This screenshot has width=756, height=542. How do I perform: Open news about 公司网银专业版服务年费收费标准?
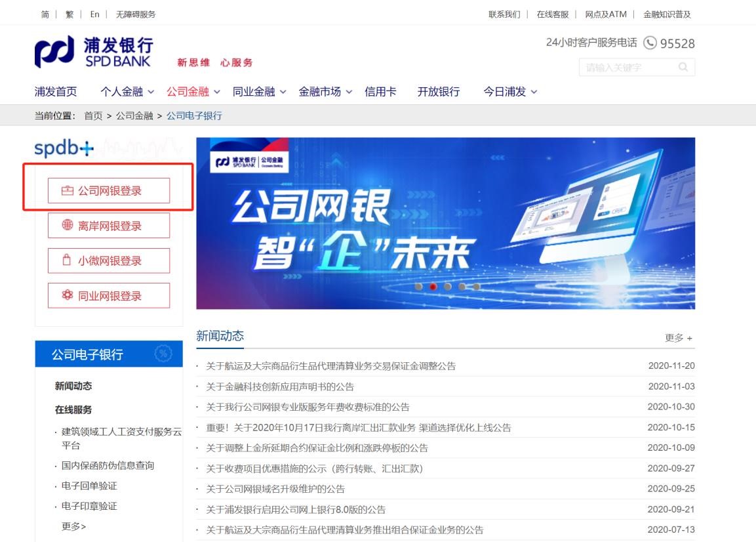pos(308,407)
